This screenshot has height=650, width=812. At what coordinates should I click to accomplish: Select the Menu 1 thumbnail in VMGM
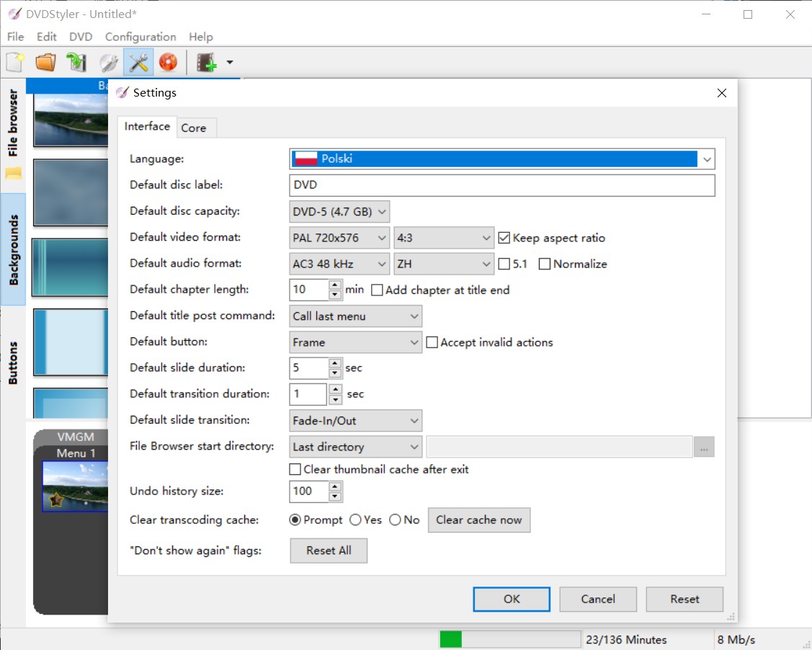coord(76,486)
